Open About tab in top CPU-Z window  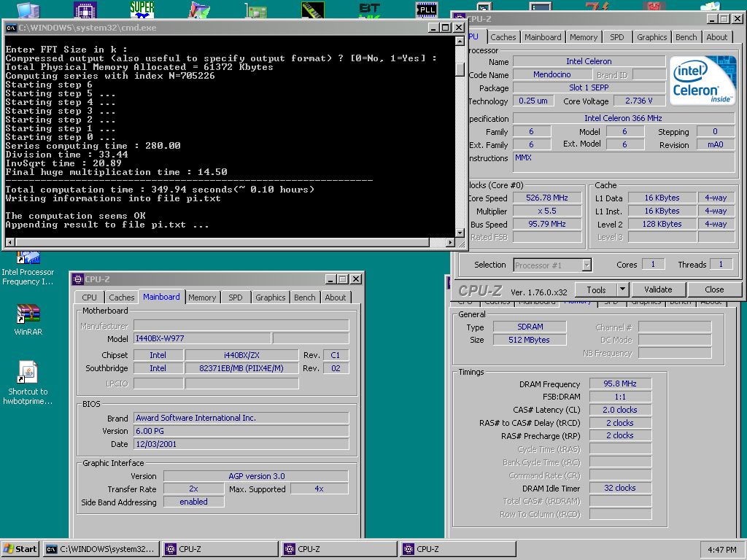(716, 37)
